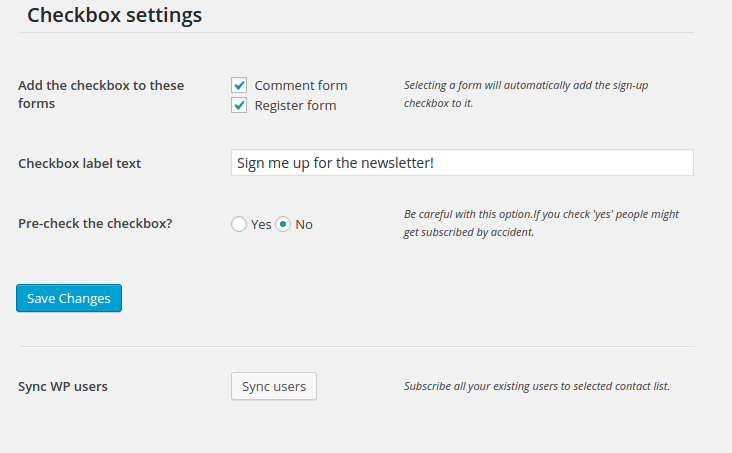The height and width of the screenshot is (453, 732).
Task: Click 'Subscribe all your existing users' description
Action: [537, 386]
